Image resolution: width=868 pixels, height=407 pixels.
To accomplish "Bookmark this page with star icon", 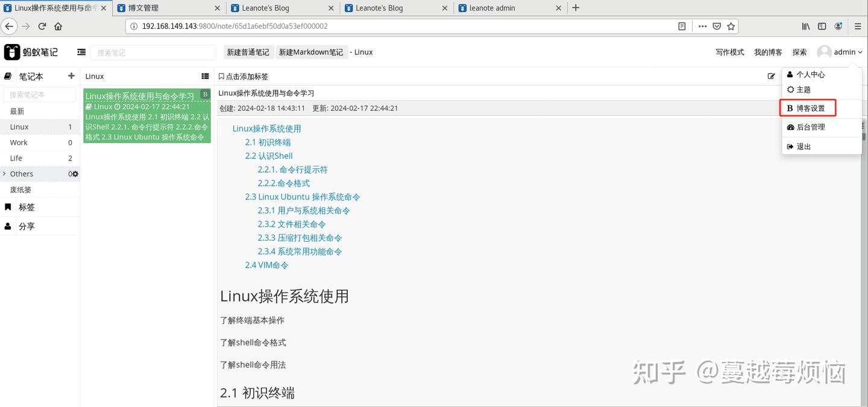I will coord(731,26).
